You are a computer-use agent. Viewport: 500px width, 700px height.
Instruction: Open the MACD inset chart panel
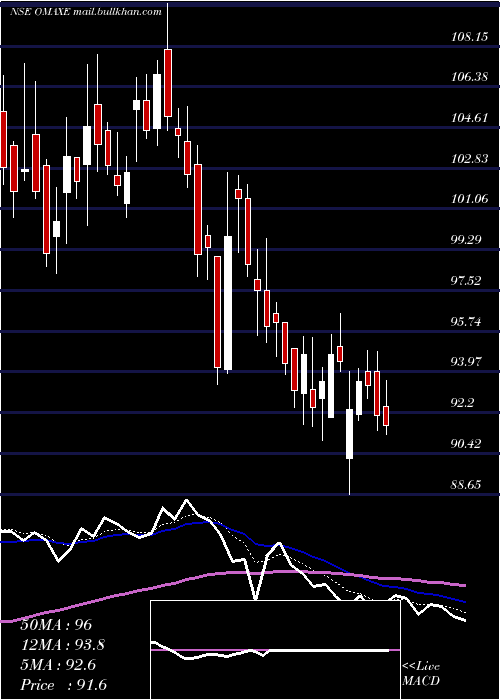click(275, 650)
